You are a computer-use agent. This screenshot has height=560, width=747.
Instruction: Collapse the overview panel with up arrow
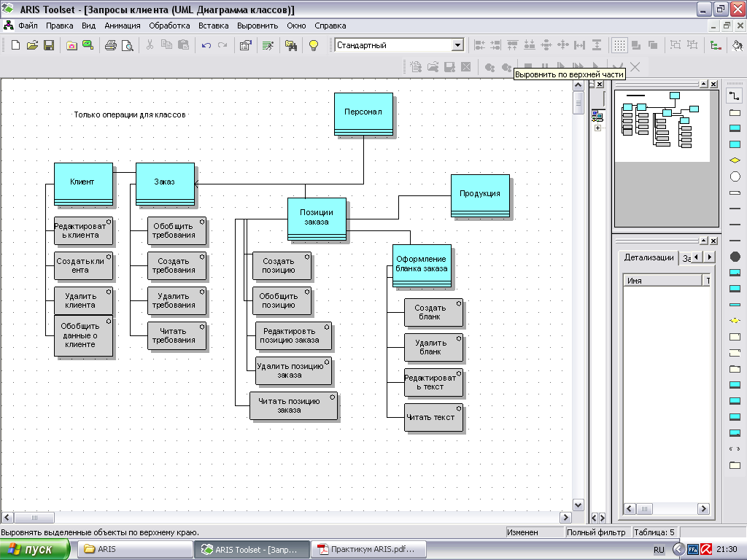[x=704, y=85]
